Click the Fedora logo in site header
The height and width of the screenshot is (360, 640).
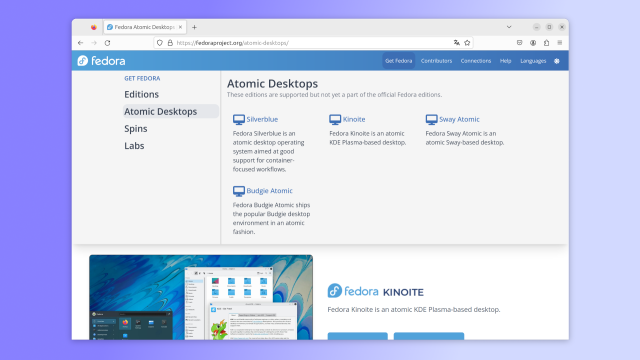click(x=101, y=61)
